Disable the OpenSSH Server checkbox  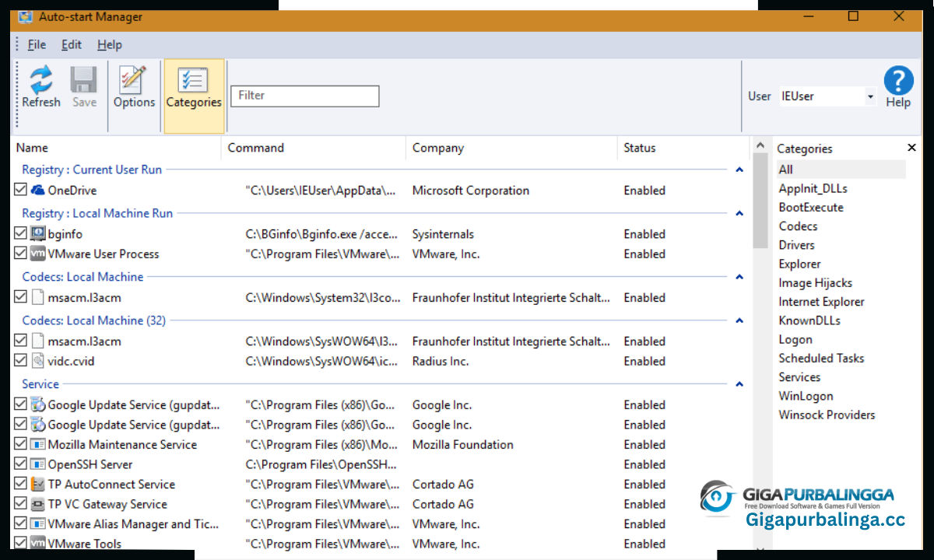click(21, 464)
